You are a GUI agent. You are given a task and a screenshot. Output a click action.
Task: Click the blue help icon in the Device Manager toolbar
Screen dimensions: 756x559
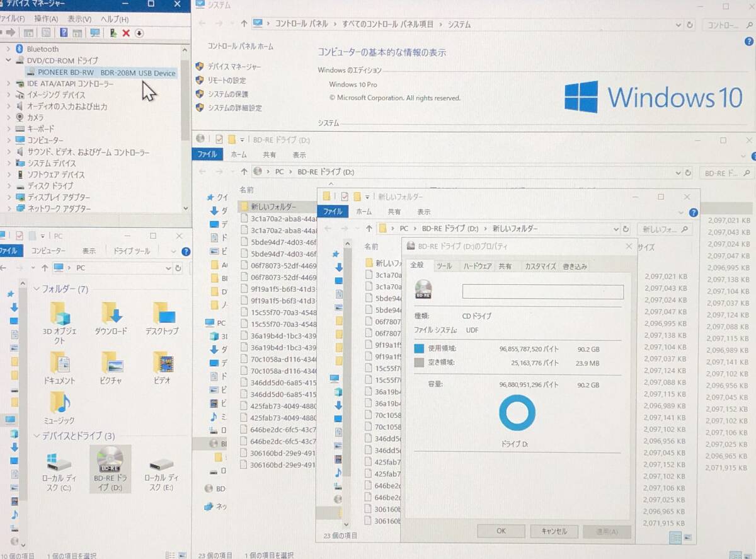(64, 33)
